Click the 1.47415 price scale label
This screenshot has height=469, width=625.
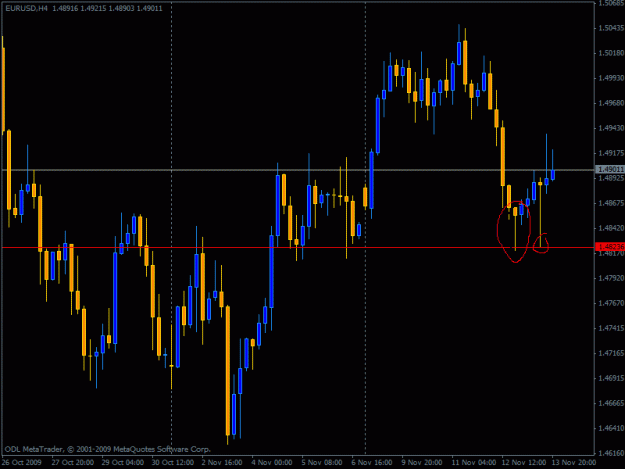coord(611,328)
